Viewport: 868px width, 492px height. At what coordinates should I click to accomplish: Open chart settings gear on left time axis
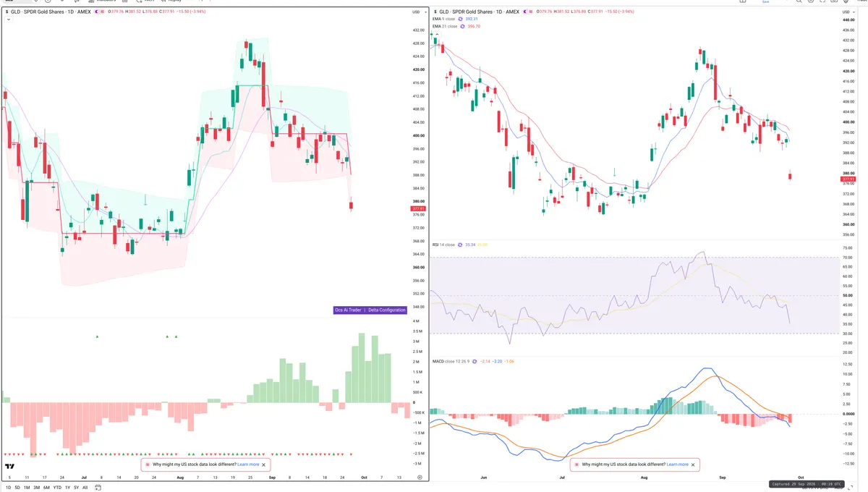(420, 478)
